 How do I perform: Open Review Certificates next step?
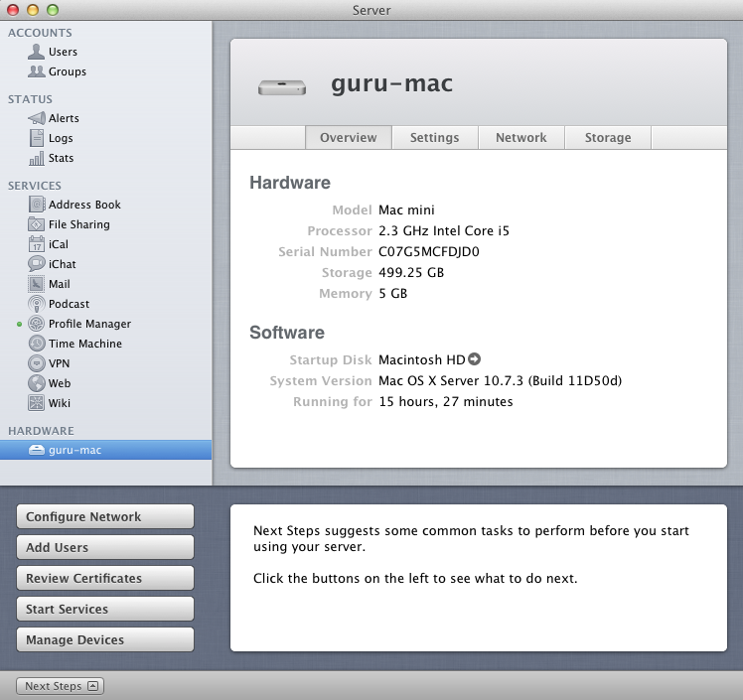[x=105, y=578]
